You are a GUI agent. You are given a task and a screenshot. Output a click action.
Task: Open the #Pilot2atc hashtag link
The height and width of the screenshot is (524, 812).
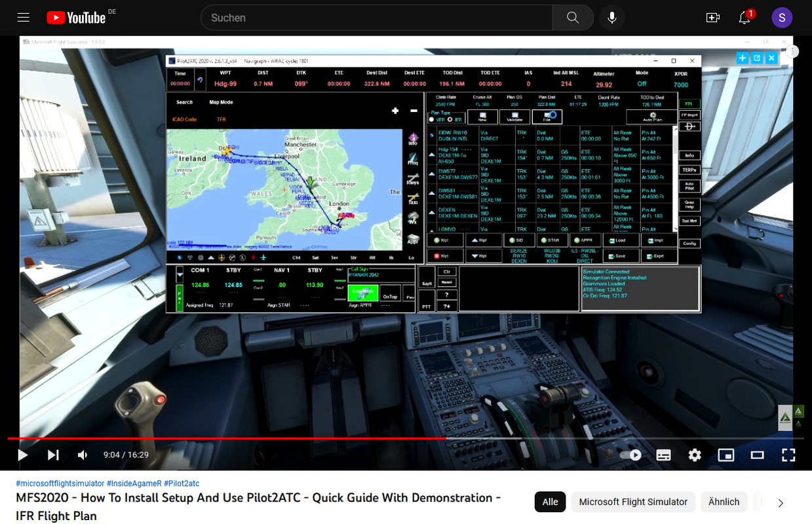tap(182, 483)
